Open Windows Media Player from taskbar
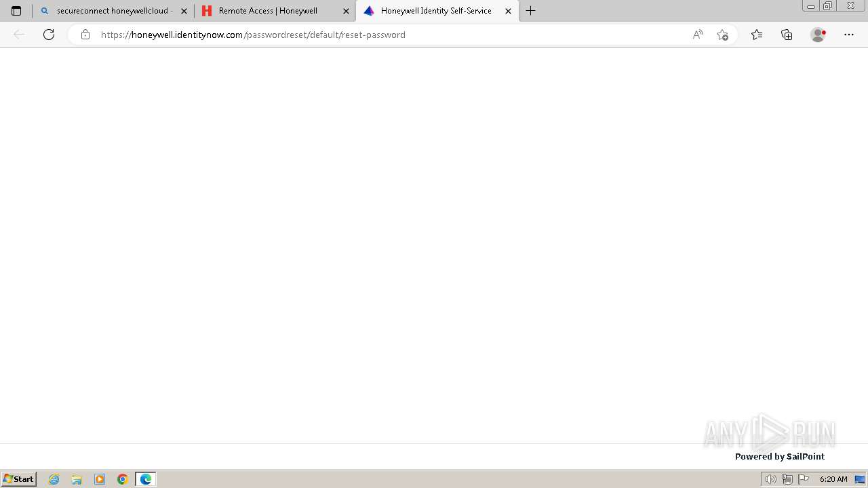Image resolution: width=868 pixels, height=488 pixels. (100, 479)
